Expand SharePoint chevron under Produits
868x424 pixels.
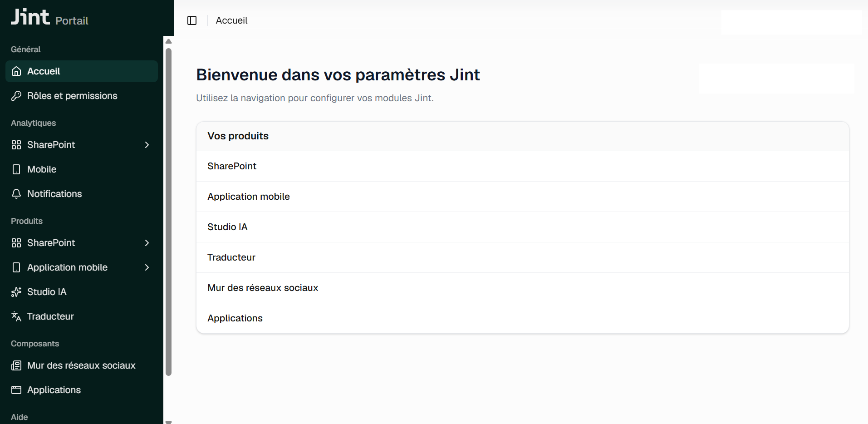point(147,243)
